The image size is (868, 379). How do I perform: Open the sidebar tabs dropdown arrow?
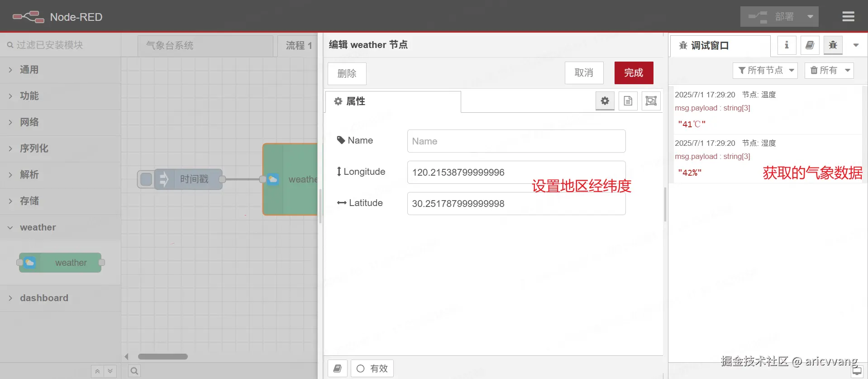coord(856,45)
